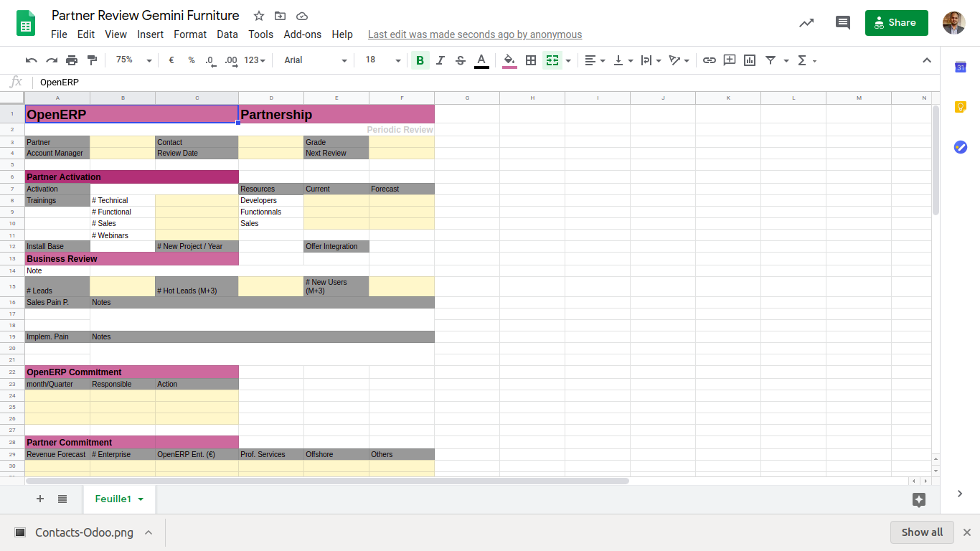This screenshot has height=551, width=980.
Task: Print the spreadsheet
Action: (x=72, y=60)
